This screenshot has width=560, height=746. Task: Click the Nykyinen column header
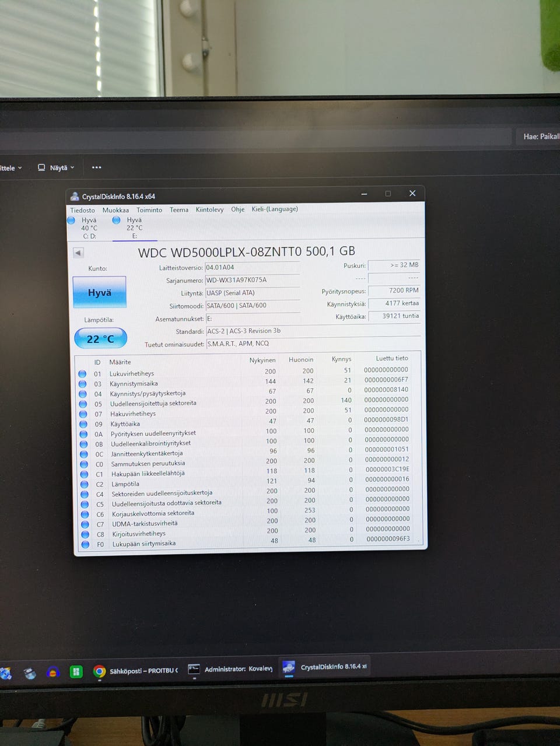[x=262, y=360]
